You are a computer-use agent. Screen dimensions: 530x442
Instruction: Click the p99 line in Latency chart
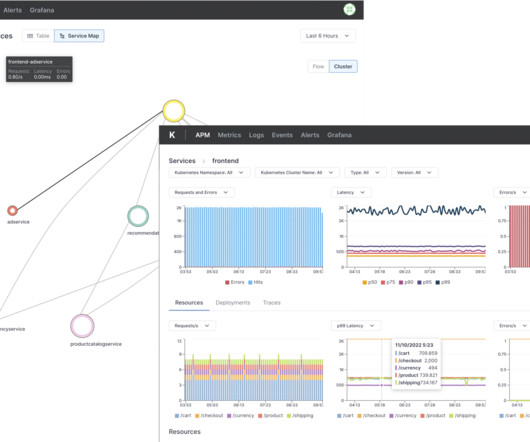click(x=416, y=210)
